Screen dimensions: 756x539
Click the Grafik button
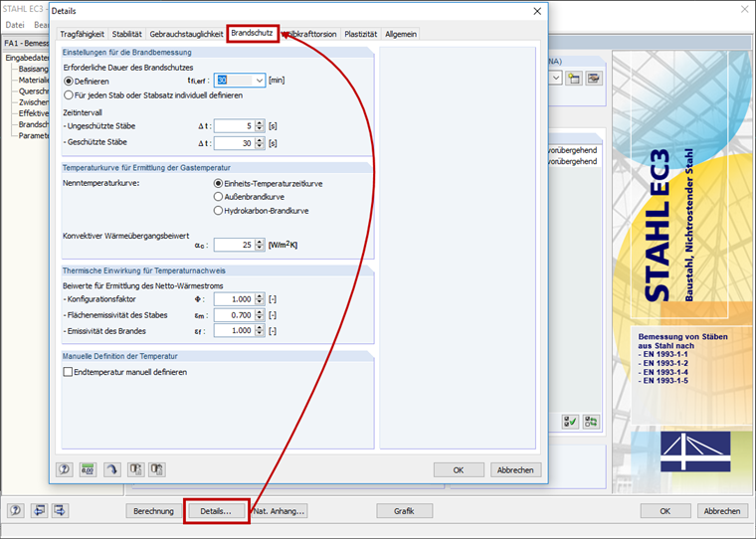(x=404, y=511)
